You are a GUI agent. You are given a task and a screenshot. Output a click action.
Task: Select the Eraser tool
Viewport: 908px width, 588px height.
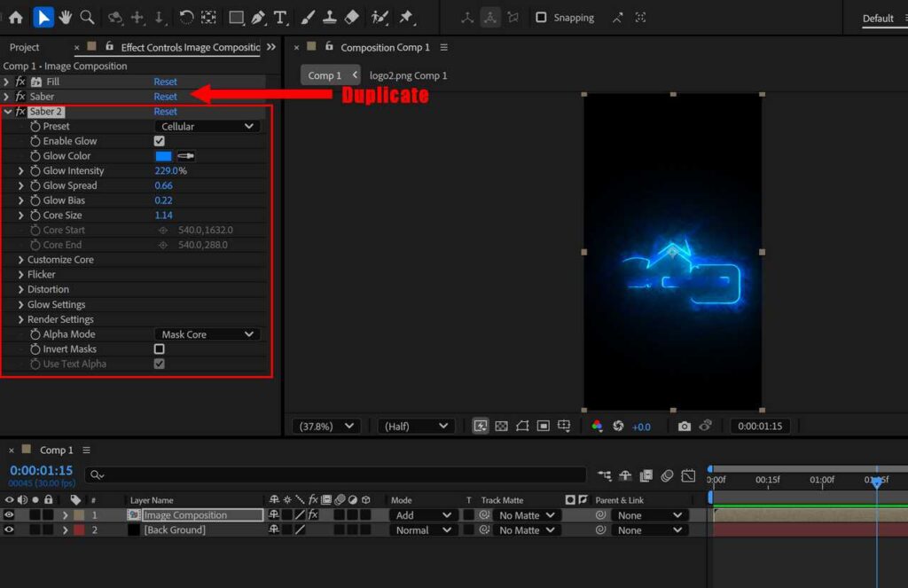tap(351, 18)
